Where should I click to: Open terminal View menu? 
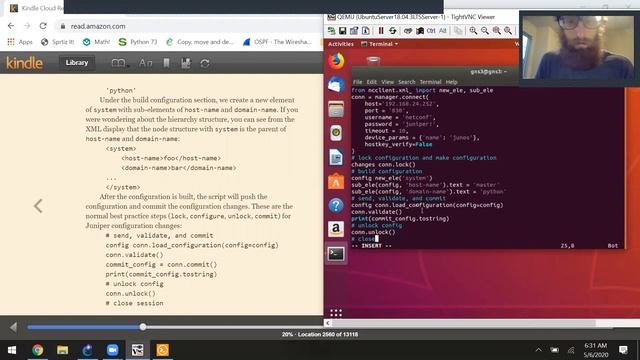point(387,82)
